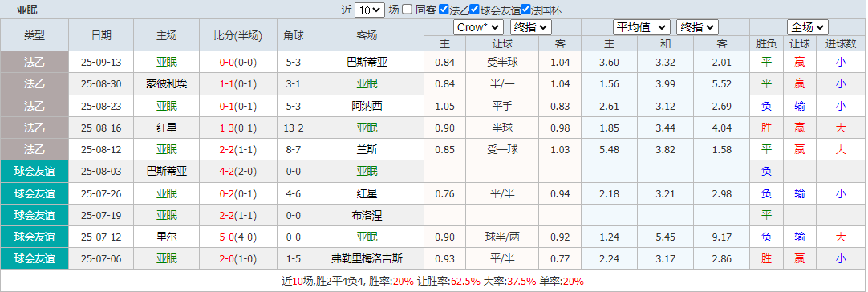This screenshot has height=292, width=868.
Task: Select the date 25-08-30
Action: tap(101, 84)
